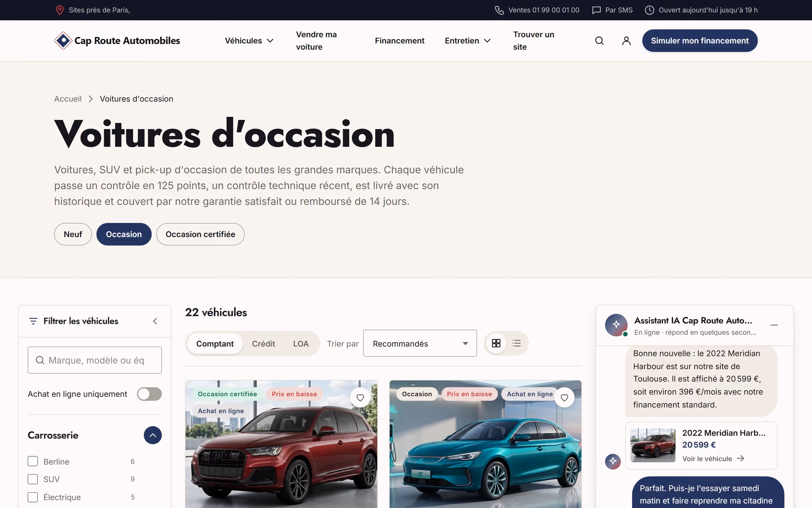
Task: Collapse the filter panel with the chevron
Action: tap(155, 321)
